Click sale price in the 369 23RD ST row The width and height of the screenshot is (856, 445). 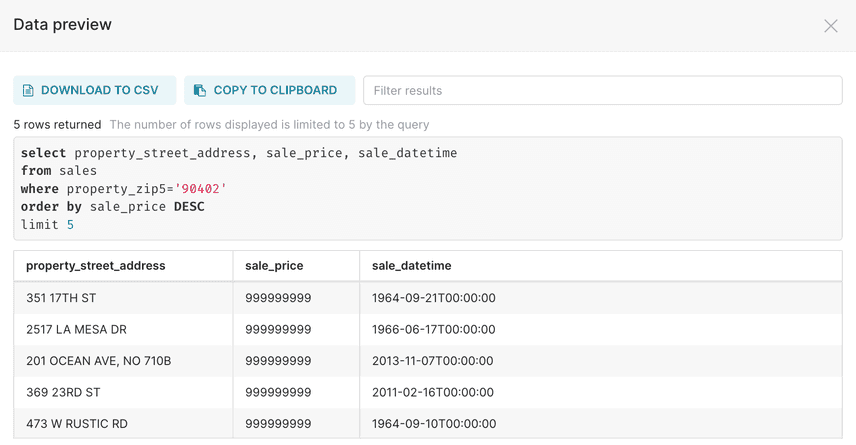pos(296,393)
